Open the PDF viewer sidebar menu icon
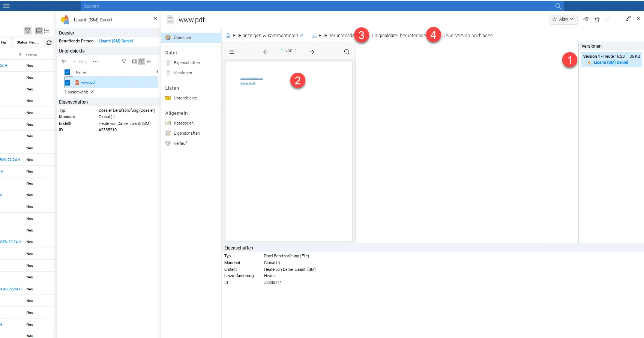 [232, 52]
